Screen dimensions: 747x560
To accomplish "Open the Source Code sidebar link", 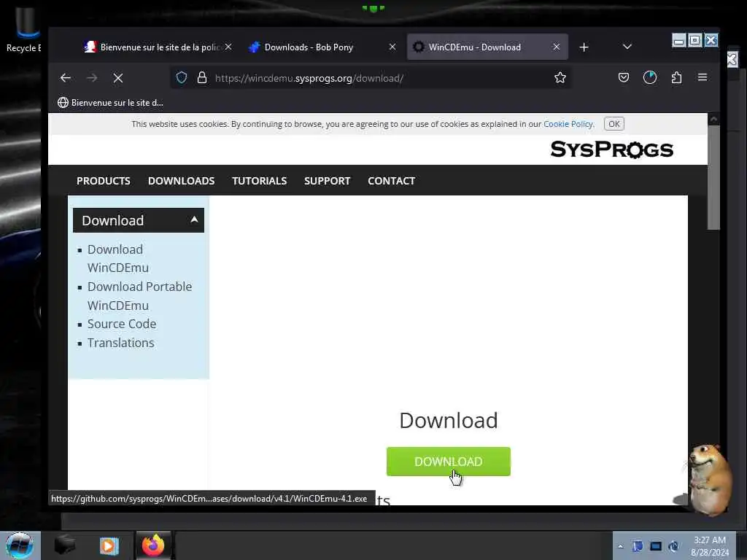I will [x=122, y=324].
